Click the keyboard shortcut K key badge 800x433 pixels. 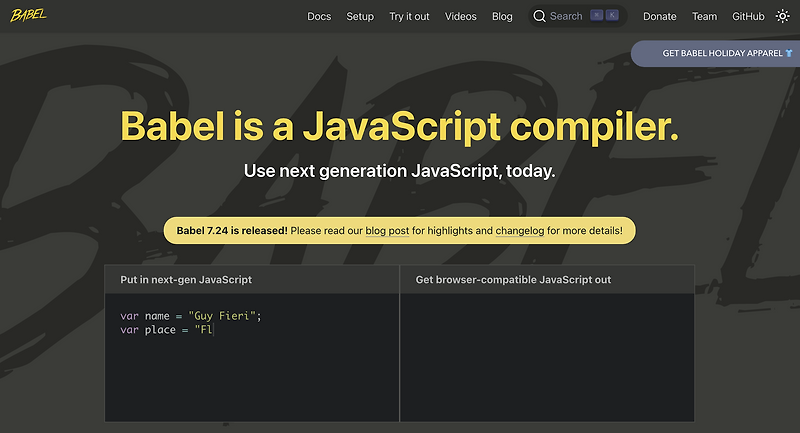tap(612, 16)
